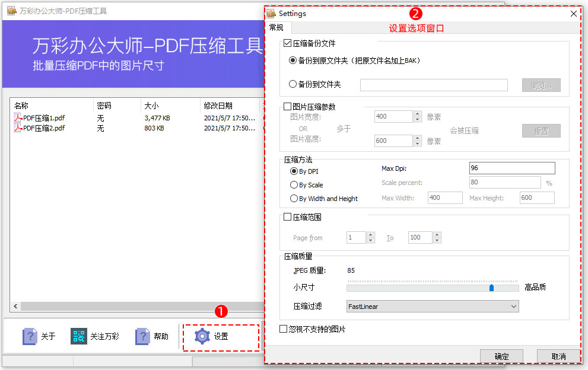Select the By DPI compression method
The width and height of the screenshot is (588, 370).
[294, 171]
